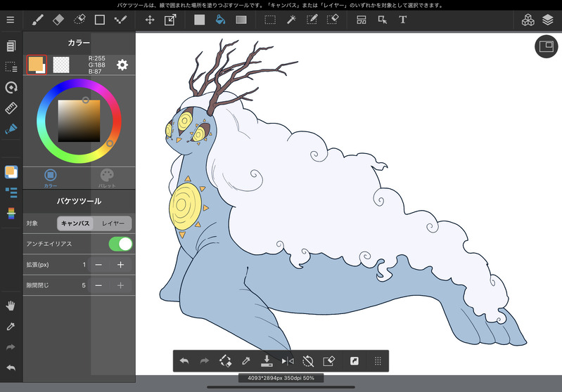
Task: Click reset rotation icon in shortcut bar
Action: click(308, 361)
